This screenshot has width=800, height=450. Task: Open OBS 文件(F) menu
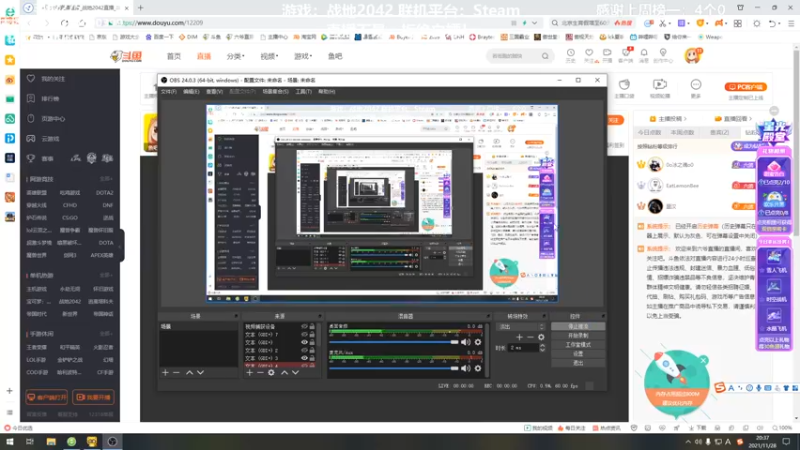click(x=168, y=92)
